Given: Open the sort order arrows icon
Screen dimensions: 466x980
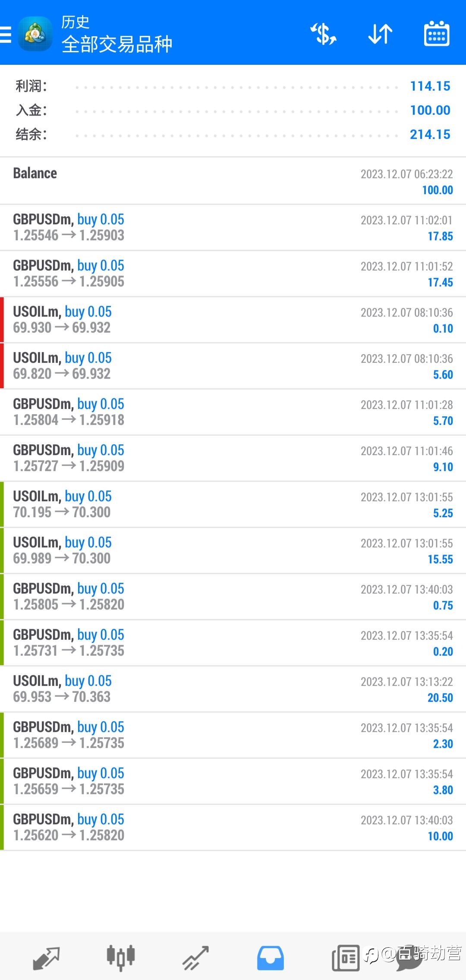Looking at the screenshot, I should click(380, 34).
